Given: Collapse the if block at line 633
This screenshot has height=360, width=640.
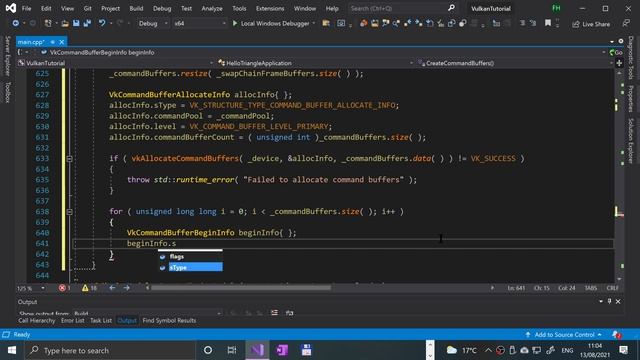Looking at the screenshot, I should [69, 159].
